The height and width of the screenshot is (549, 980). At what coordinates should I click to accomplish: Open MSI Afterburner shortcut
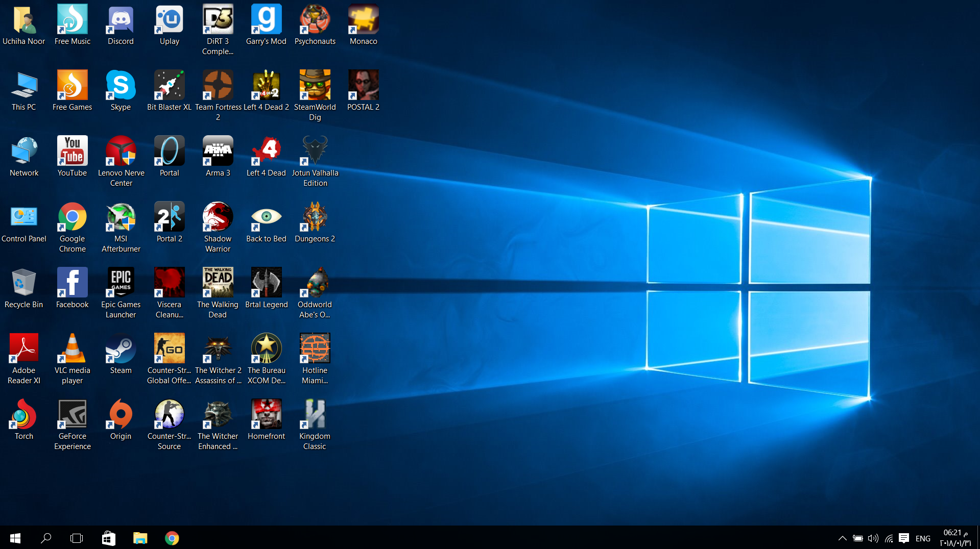point(121,217)
